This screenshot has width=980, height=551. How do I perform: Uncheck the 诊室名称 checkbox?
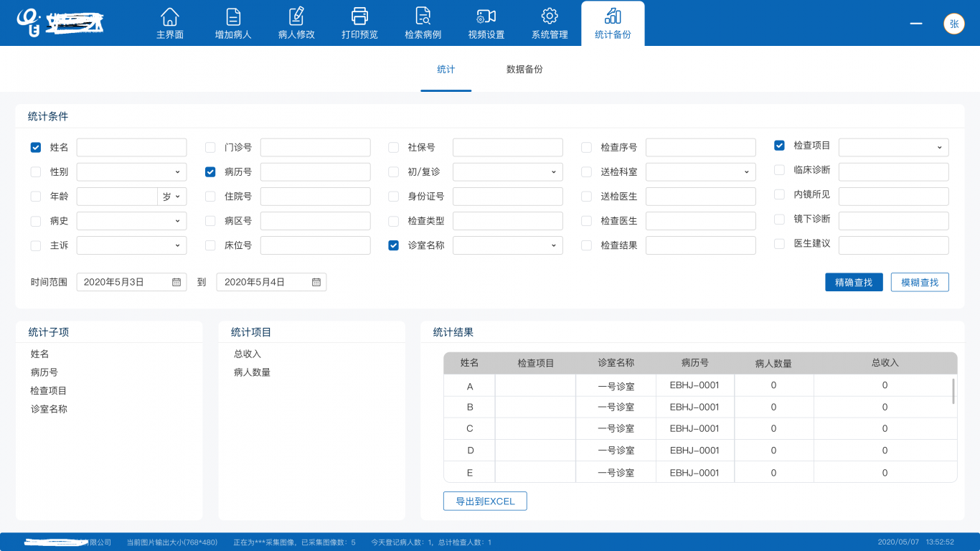(393, 245)
